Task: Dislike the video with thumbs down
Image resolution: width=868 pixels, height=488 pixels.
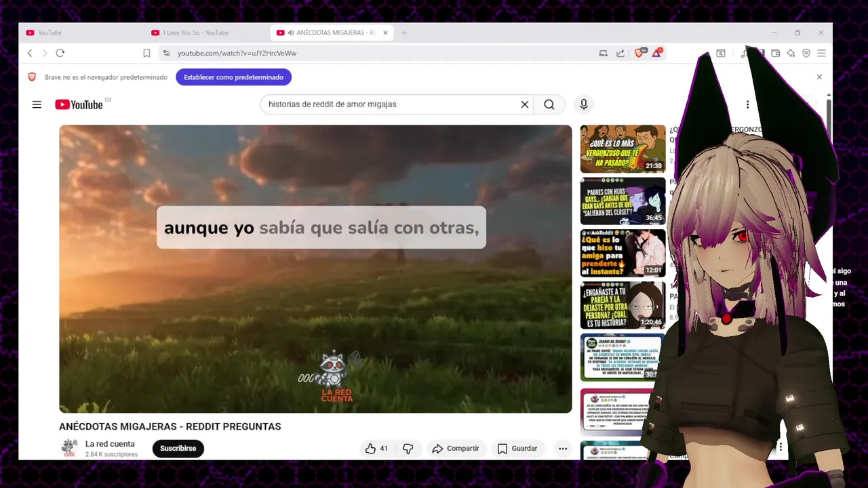Action: tap(408, 448)
